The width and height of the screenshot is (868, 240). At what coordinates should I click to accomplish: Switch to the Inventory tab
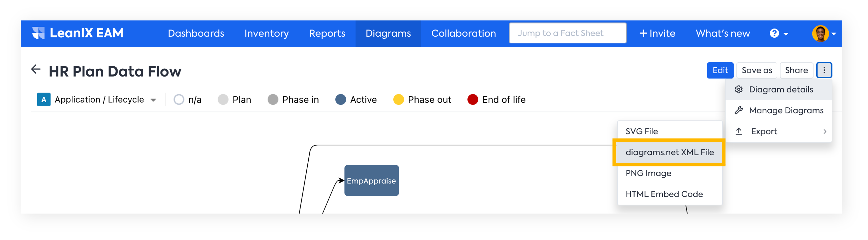[267, 33]
